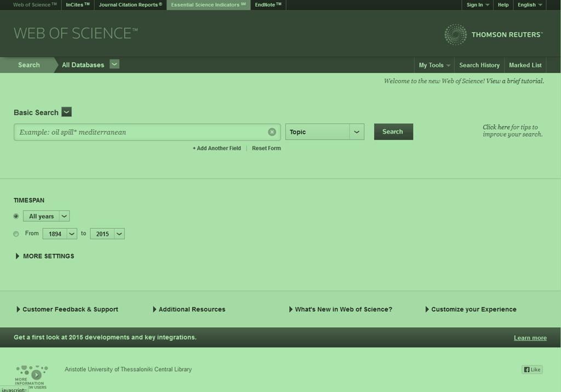Open Essential Science Indicators tab
The image size is (561, 392).
coord(208,5)
